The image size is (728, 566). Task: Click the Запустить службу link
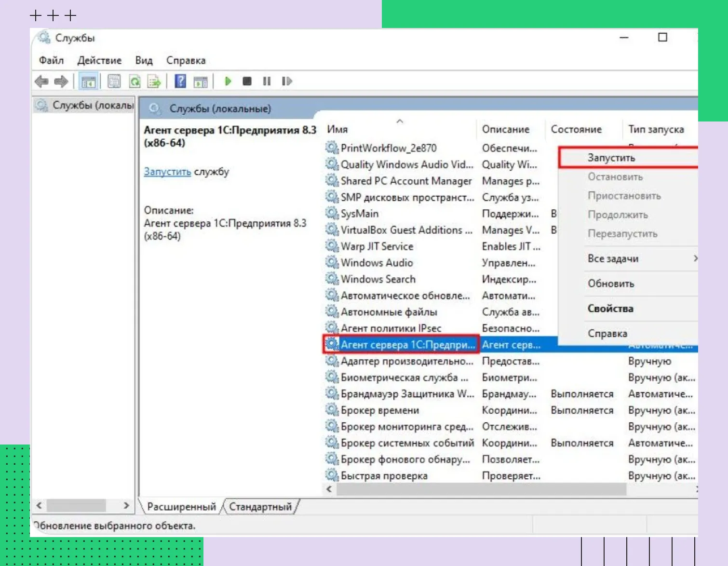tap(167, 172)
